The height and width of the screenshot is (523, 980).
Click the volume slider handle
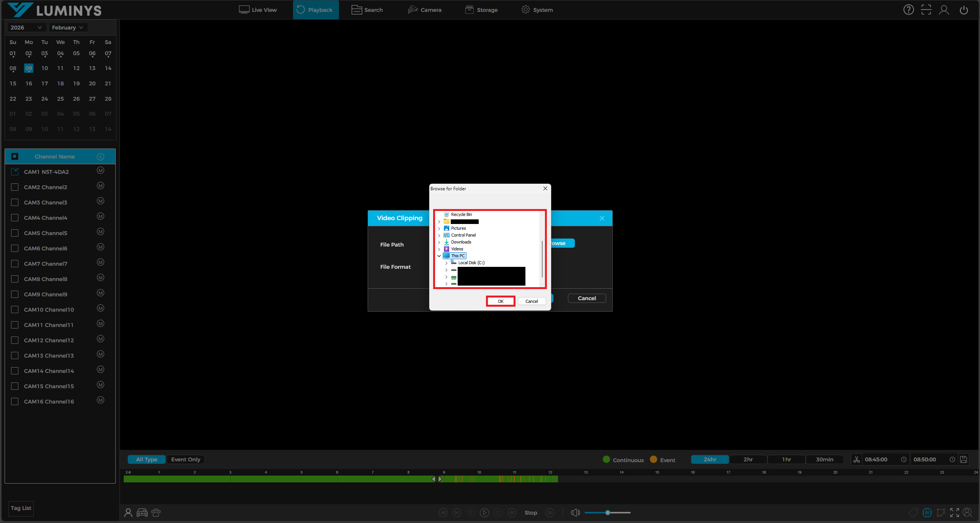point(608,513)
